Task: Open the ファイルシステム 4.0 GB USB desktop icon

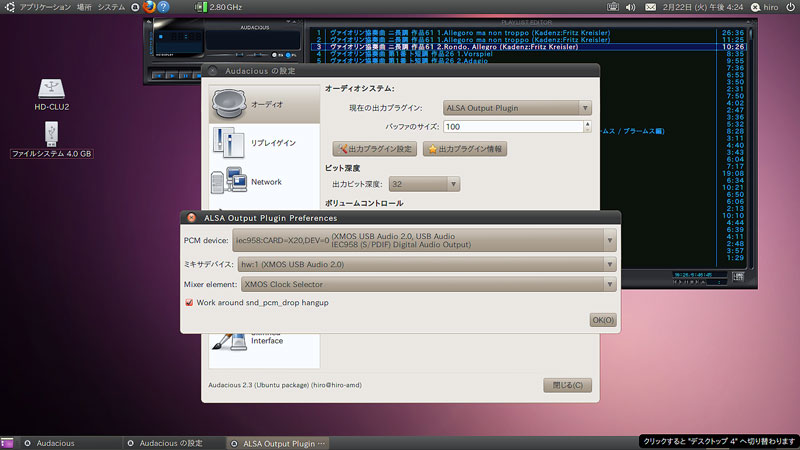Action: [52, 139]
